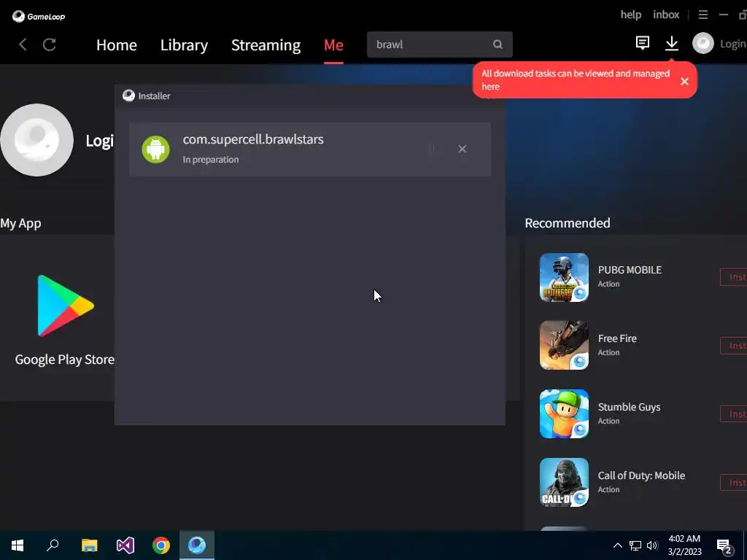Click the top-right profile avatar

coord(703,43)
